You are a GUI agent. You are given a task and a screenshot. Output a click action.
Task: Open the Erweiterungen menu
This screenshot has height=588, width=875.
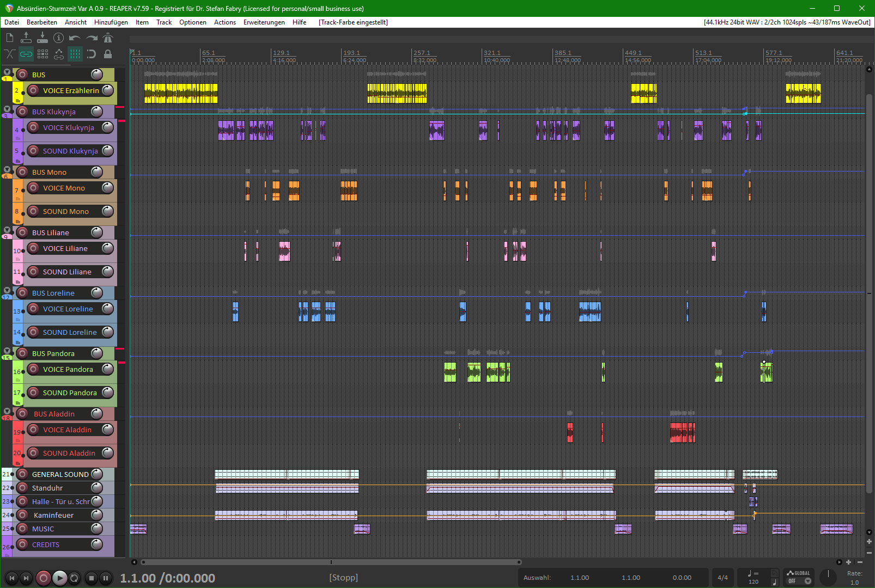[x=264, y=22]
